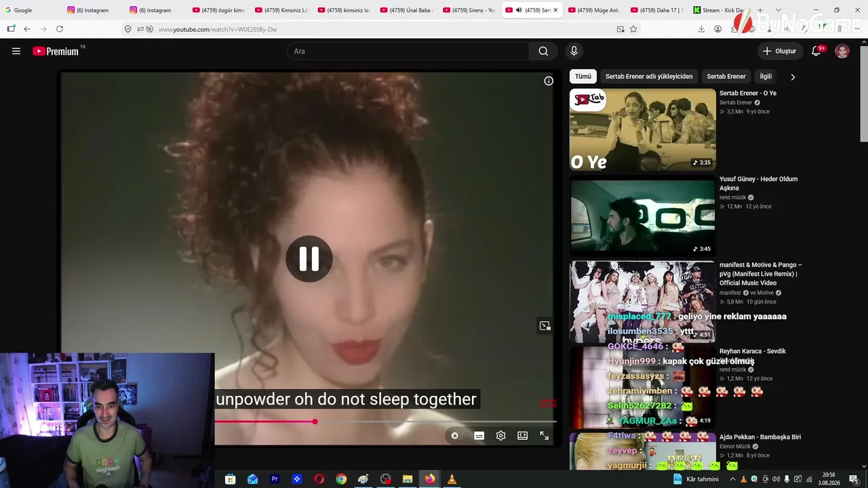
Task: Switch to the 'Stream - Kick' tab
Action: click(x=718, y=10)
